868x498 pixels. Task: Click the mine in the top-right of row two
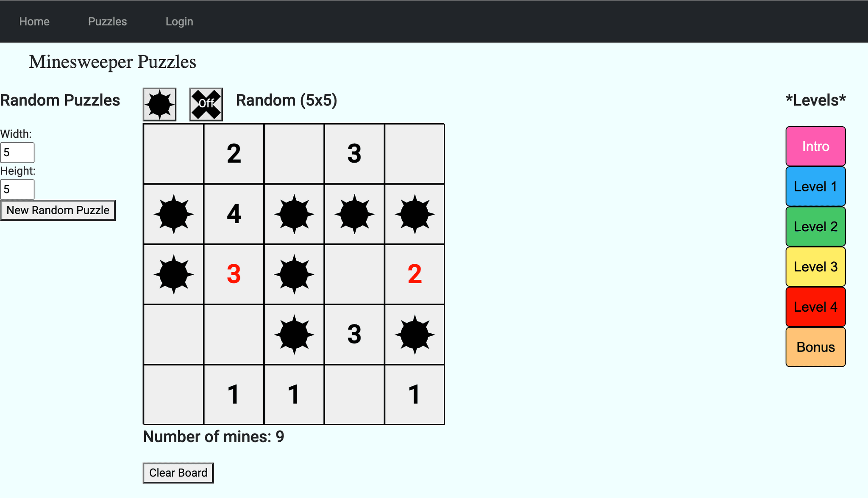pyautogui.click(x=415, y=214)
